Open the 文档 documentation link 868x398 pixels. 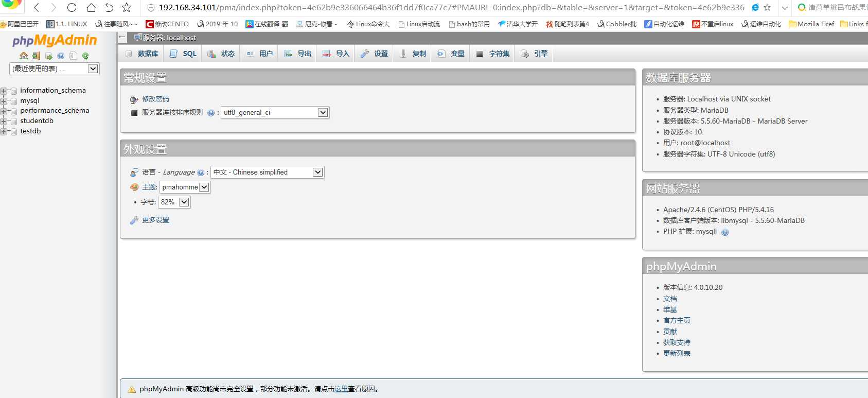point(670,299)
